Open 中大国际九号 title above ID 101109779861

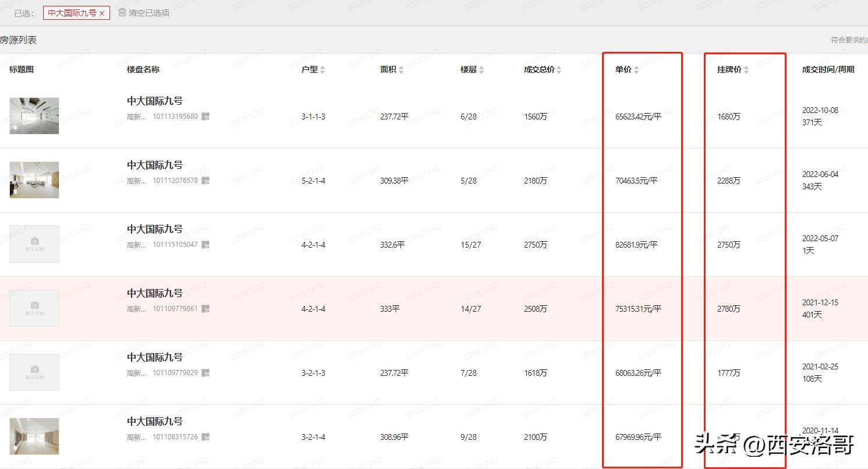pyautogui.click(x=155, y=293)
